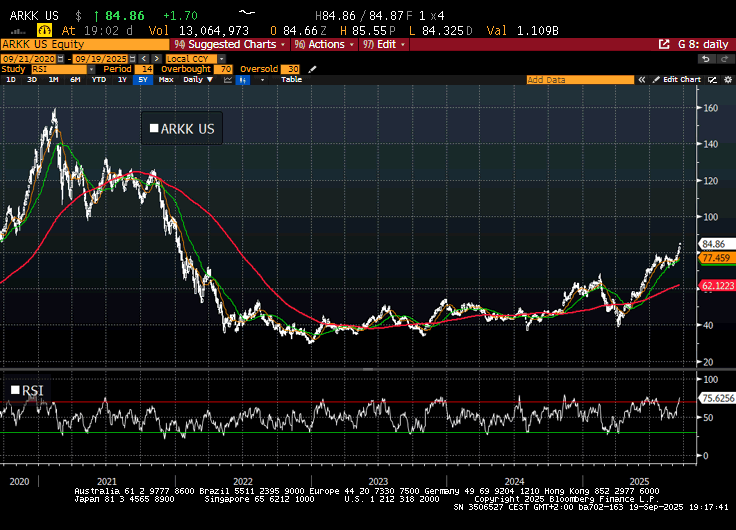
Task: Click the squiggle sparkline icon at top
Action: [x=247, y=13]
